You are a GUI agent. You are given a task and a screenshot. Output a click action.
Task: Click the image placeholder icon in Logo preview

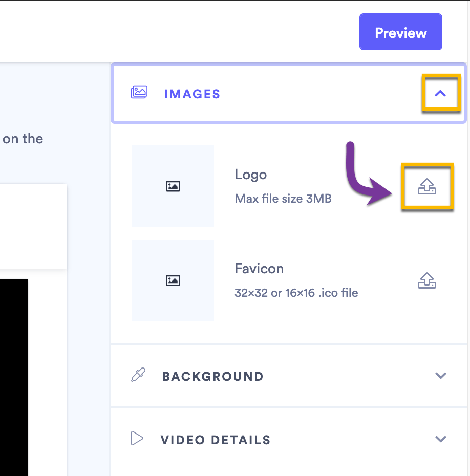[x=173, y=186]
